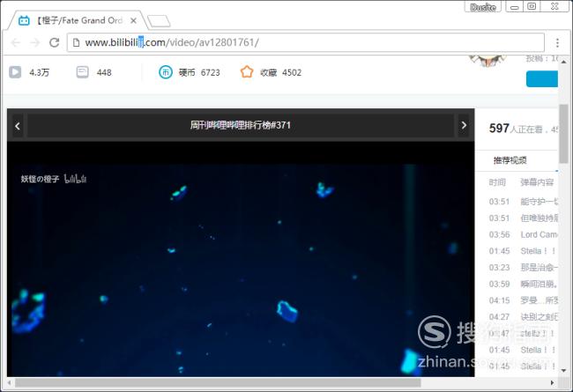Click the browser back arrow
This screenshot has height=392, width=573.
coord(16,43)
